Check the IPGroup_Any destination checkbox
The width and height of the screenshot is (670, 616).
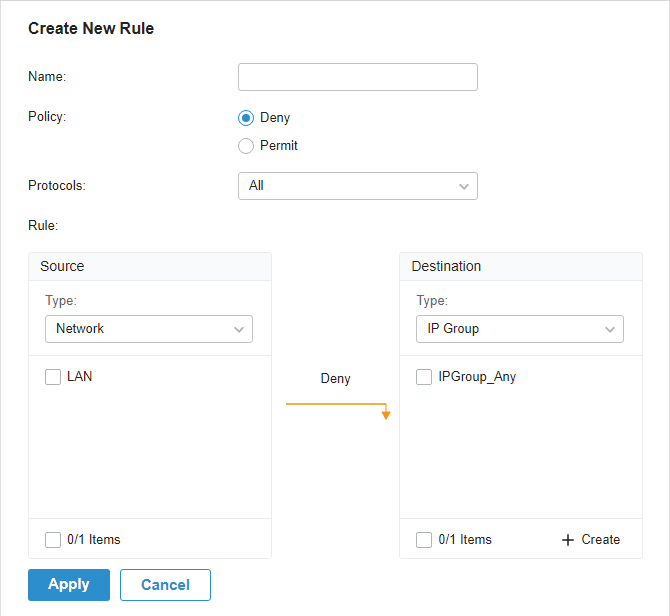pyautogui.click(x=424, y=377)
